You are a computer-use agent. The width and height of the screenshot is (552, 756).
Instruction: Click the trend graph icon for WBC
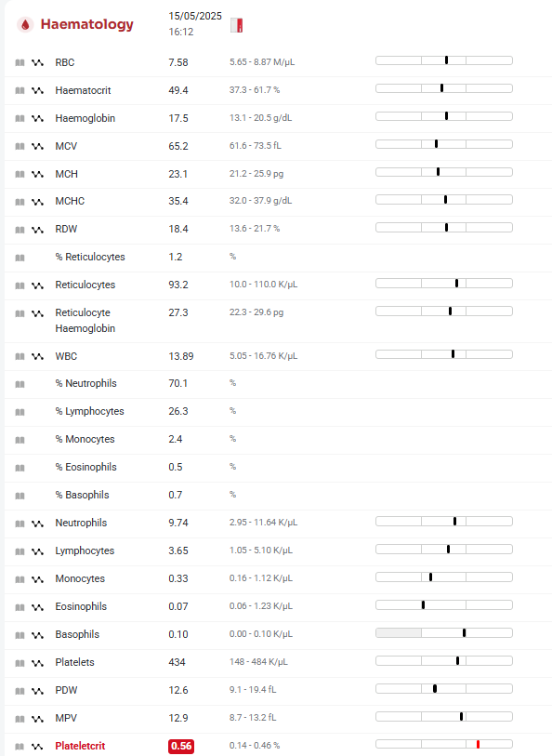tap(37, 357)
